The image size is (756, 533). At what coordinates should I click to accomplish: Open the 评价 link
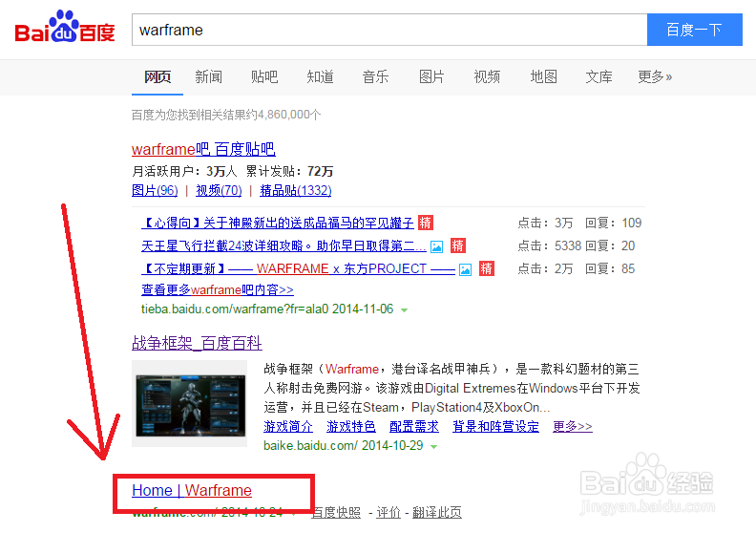pos(388,512)
